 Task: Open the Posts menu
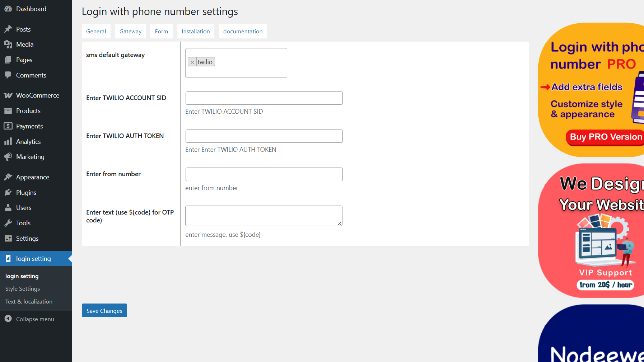(36, 29)
